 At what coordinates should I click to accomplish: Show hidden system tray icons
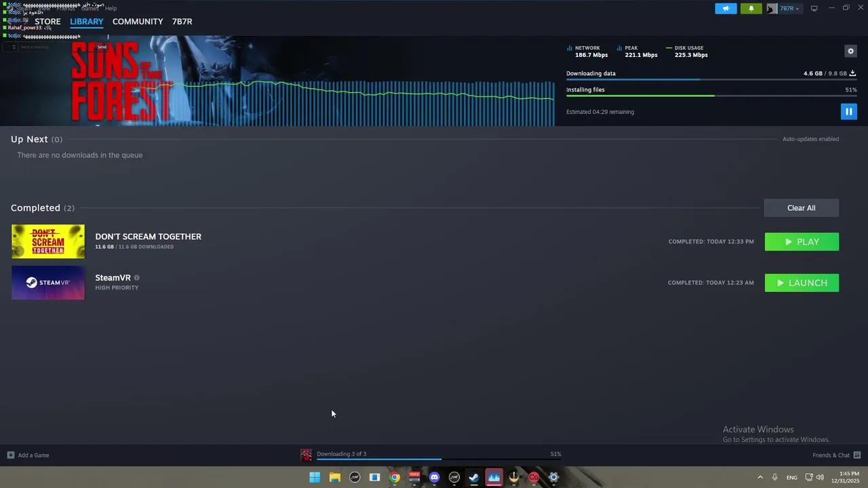coord(760,477)
